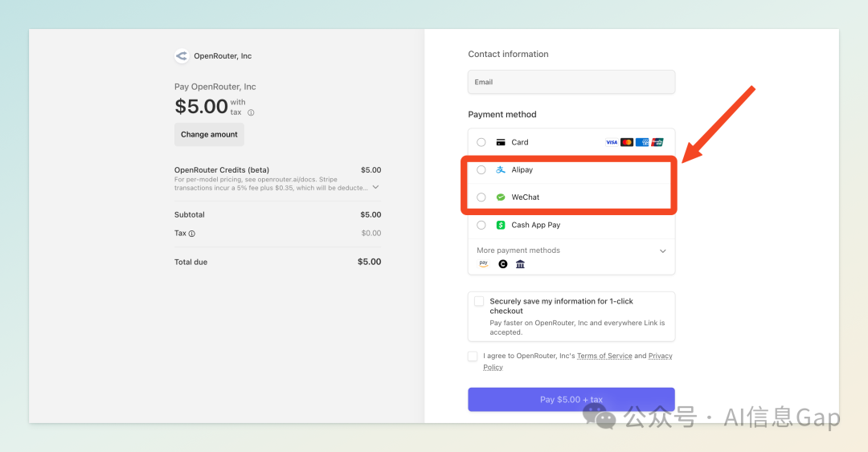868x452 pixels.
Task: Click the OpenRouter logo icon
Action: [182, 56]
